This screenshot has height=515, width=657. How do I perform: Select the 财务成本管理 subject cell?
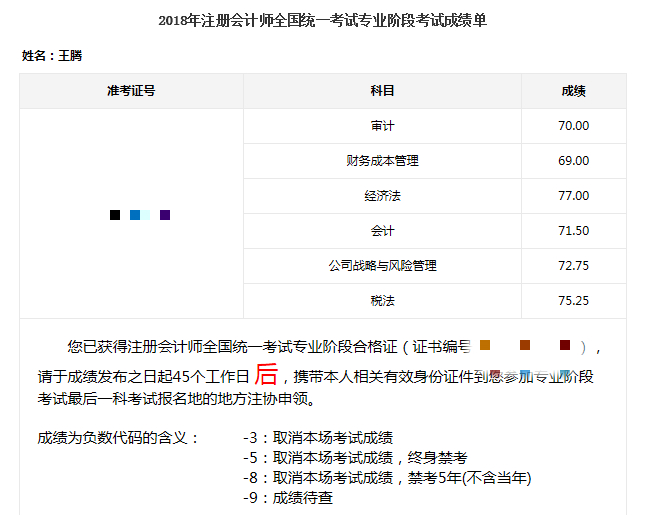click(x=382, y=161)
